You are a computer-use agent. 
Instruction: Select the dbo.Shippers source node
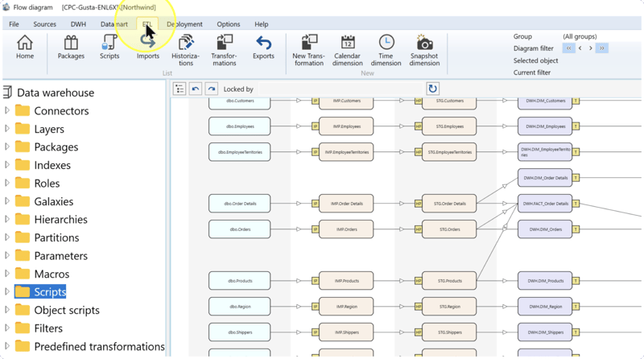(239, 332)
